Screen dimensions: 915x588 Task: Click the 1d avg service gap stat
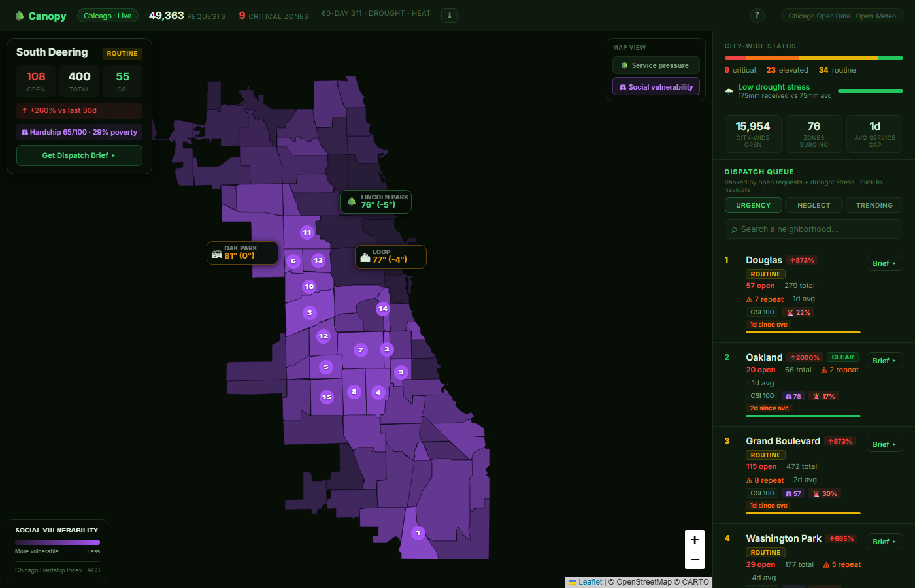pyautogui.click(x=874, y=134)
